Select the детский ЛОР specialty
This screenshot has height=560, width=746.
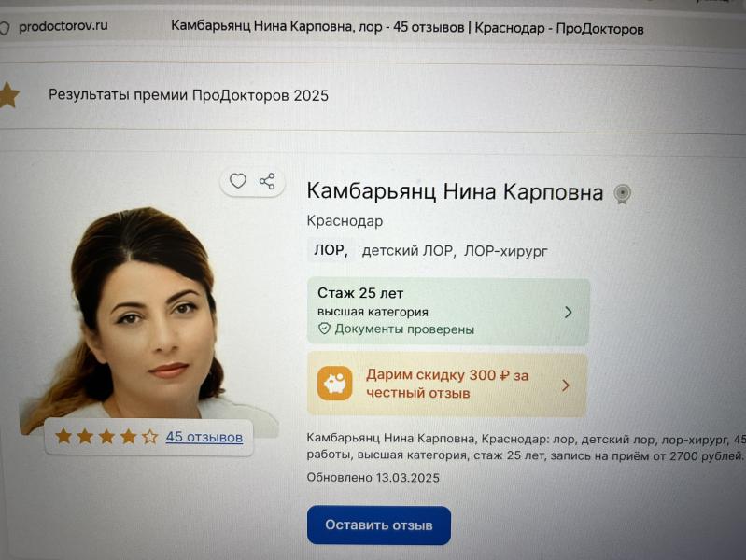tap(409, 251)
